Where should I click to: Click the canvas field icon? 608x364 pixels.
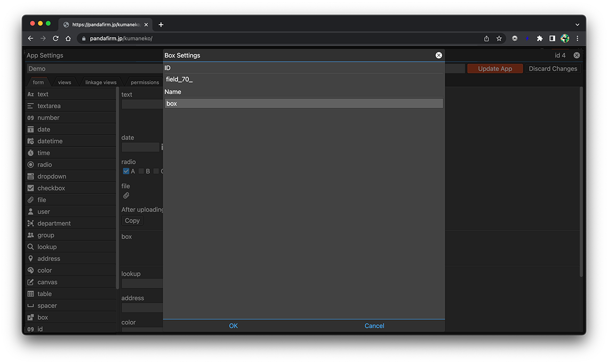[x=30, y=282]
